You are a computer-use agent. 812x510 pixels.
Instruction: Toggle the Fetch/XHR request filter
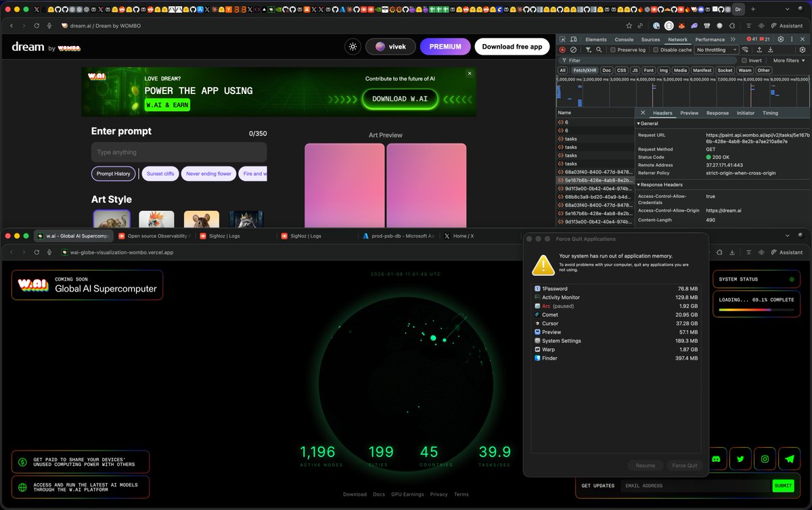(x=585, y=70)
